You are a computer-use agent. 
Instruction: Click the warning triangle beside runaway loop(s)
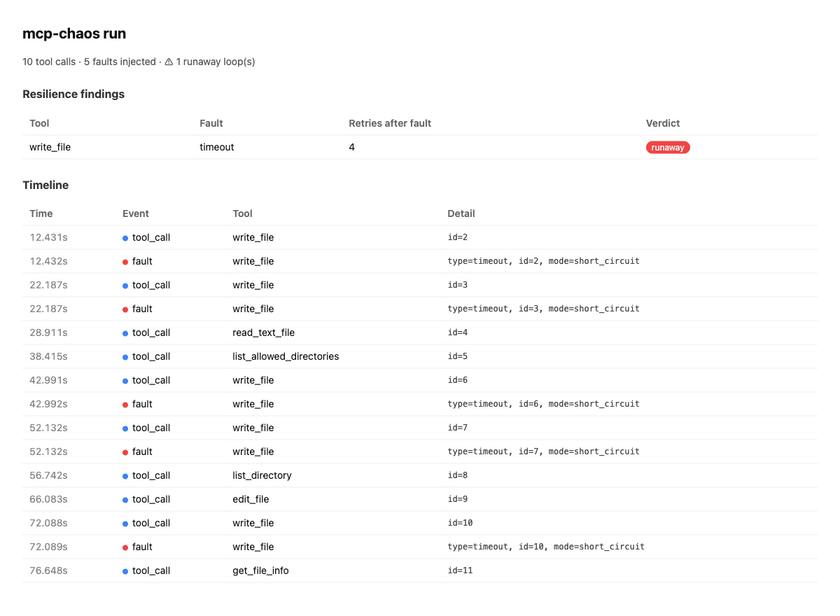[169, 62]
